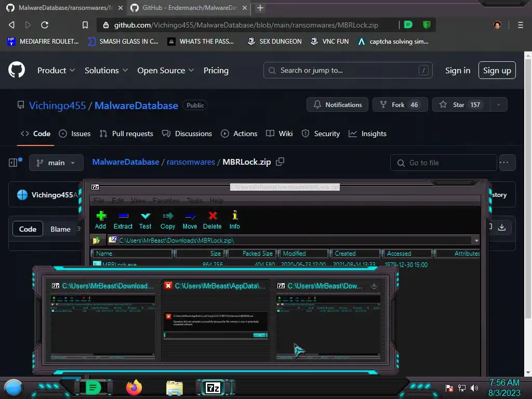Click the Sign up button
Viewport: 532px width, 399px height.
(497, 70)
